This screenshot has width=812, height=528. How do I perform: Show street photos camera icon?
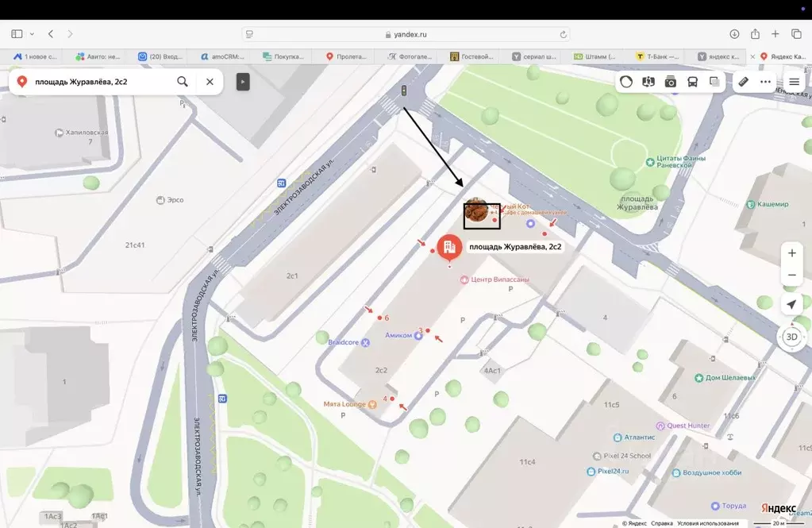(671, 82)
